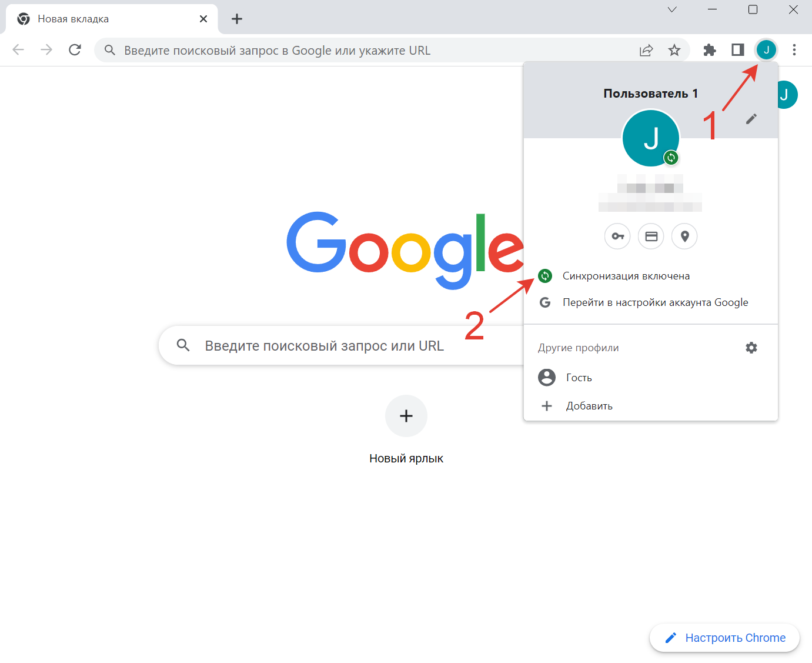The height and width of the screenshot is (663, 812).
Task: Open payment methods card icon
Action: [x=651, y=236]
